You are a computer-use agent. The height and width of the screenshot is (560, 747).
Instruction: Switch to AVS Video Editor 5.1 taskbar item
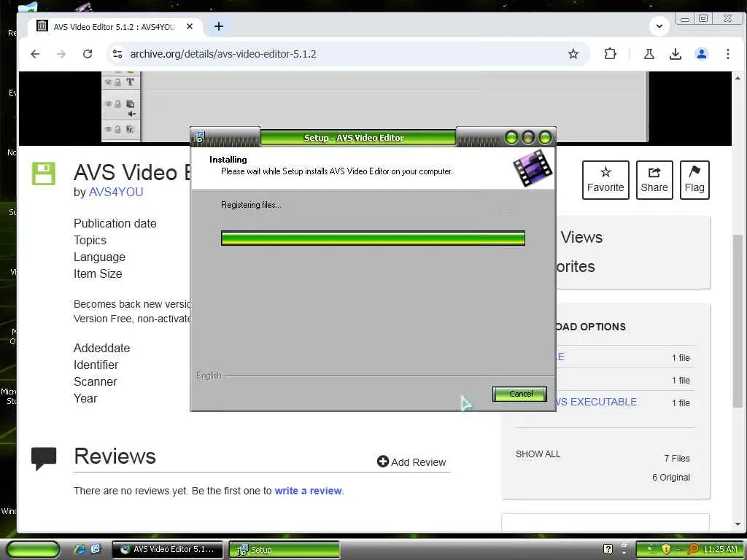coord(167,549)
